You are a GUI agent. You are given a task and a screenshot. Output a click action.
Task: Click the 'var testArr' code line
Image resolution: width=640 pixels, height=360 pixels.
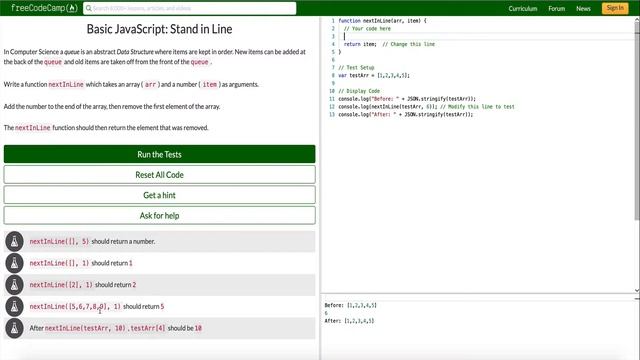tap(373, 75)
